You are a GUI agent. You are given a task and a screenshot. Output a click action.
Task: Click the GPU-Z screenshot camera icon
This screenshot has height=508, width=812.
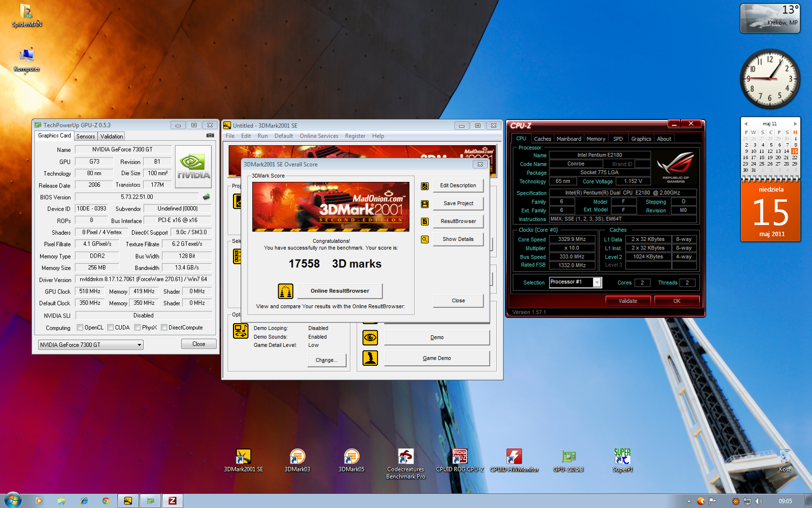click(210, 136)
